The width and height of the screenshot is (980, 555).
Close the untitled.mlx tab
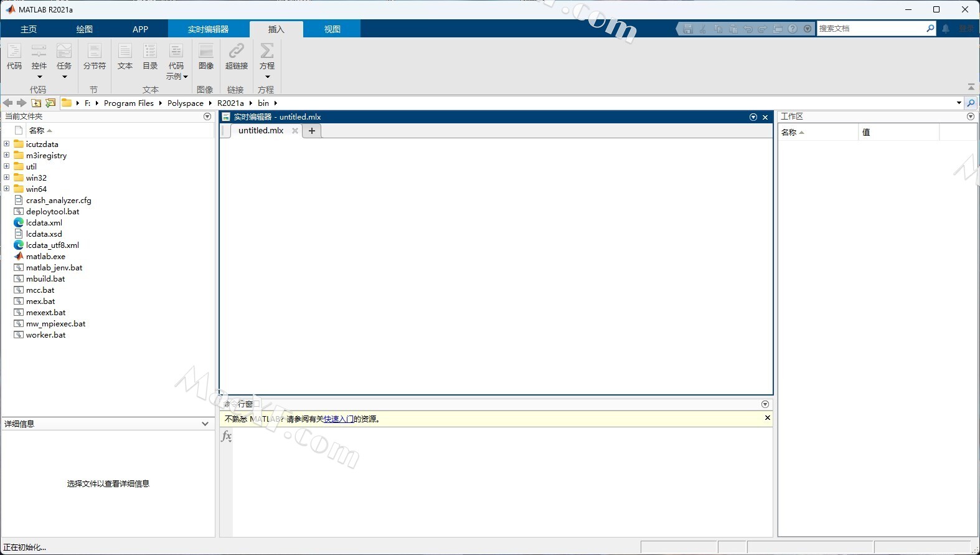(x=295, y=131)
